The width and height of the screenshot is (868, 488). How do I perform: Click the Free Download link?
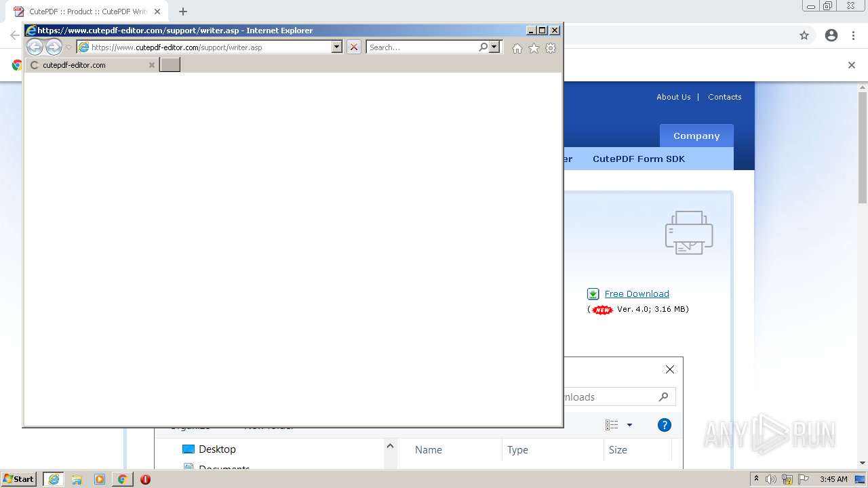637,293
